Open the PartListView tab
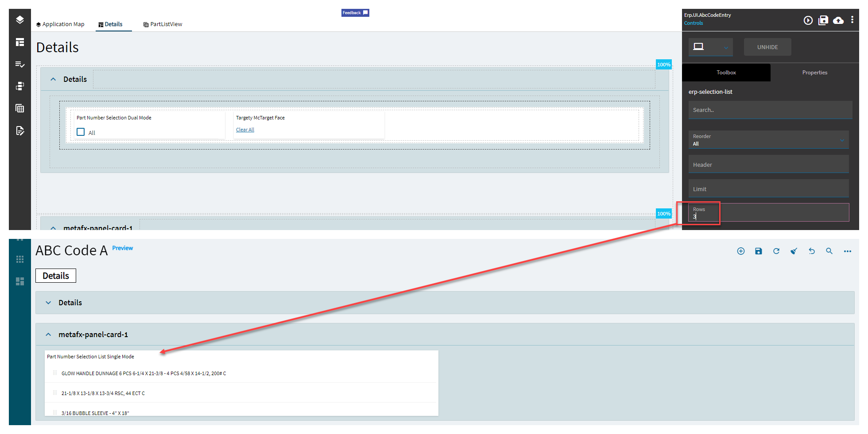The image size is (868, 434). [x=163, y=24]
